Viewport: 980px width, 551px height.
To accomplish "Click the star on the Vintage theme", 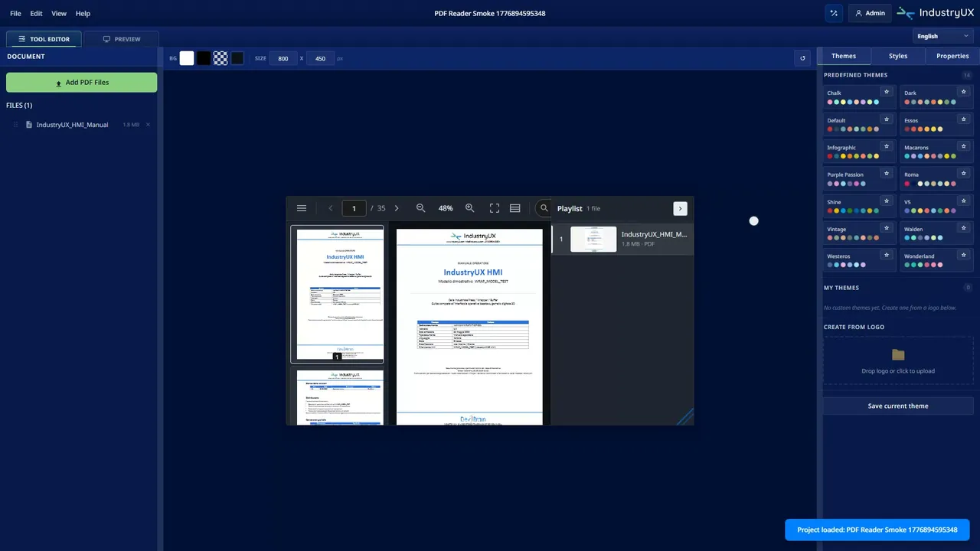I will [x=887, y=228].
